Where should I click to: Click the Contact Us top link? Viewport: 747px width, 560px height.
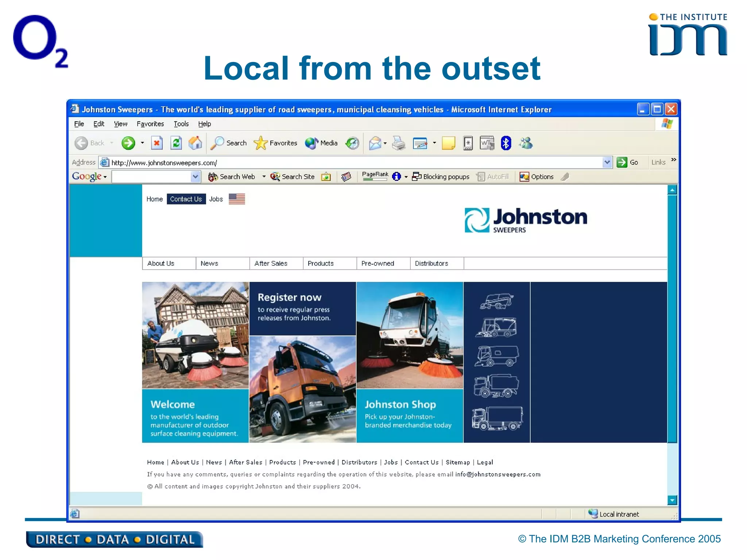[186, 199]
